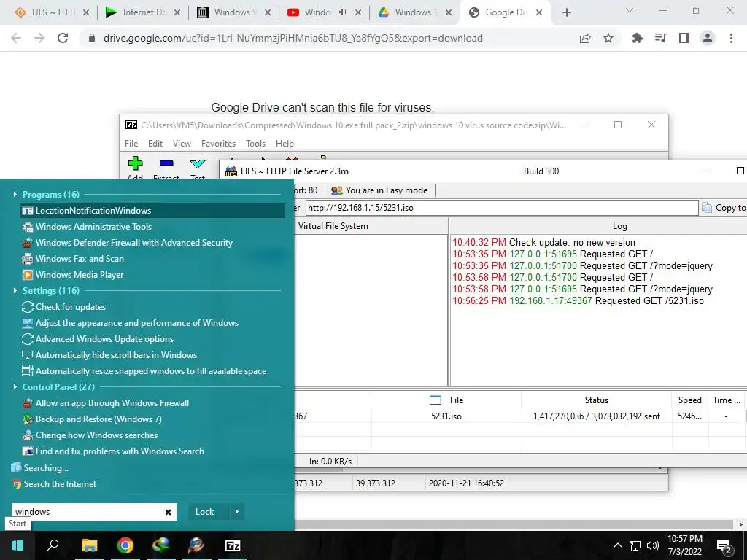Toggle the Chrome side panel icon
The height and width of the screenshot is (560, 747).
pyautogui.click(x=684, y=38)
